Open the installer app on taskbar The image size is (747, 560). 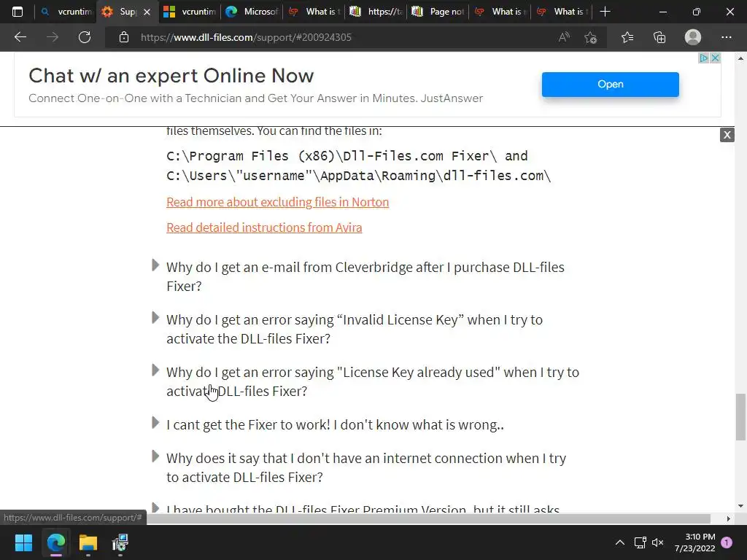coord(120,542)
